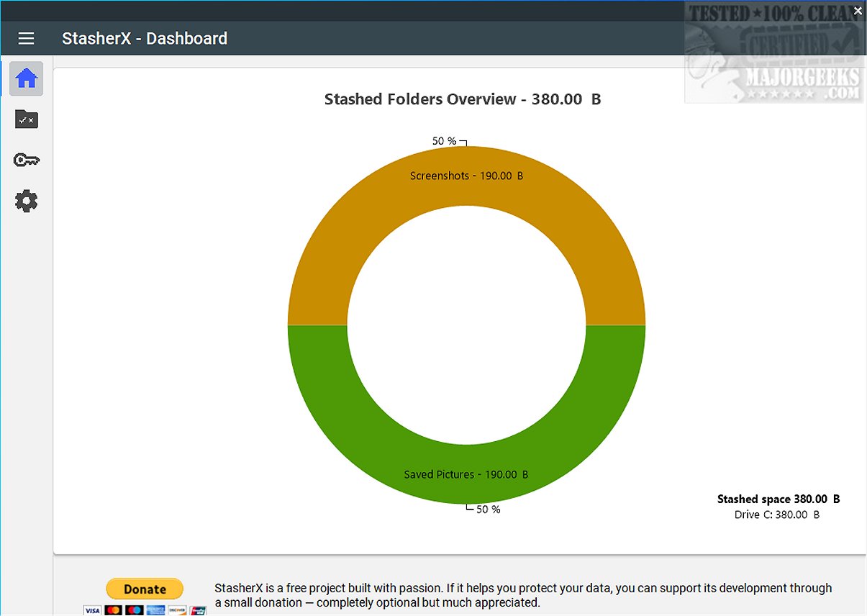Click the 'Stashed Folders Overview' chart title
The width and height of the screenshot is (867, 616).
point(463,99)
